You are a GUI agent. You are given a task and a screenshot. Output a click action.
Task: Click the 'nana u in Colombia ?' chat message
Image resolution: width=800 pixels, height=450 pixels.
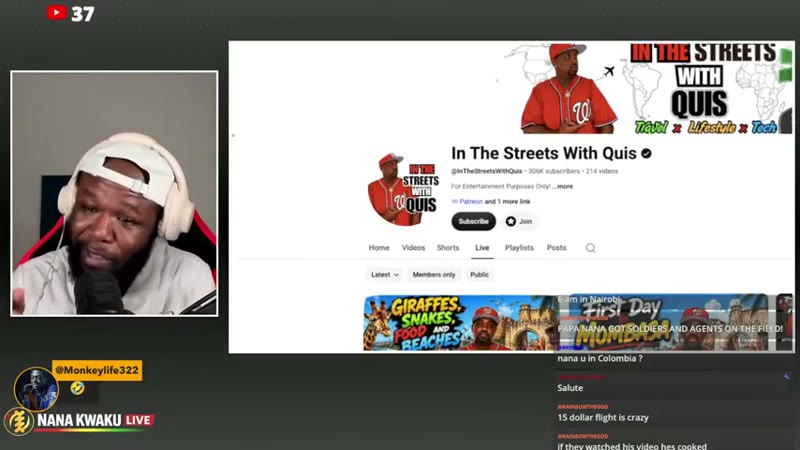click(600, 358)
